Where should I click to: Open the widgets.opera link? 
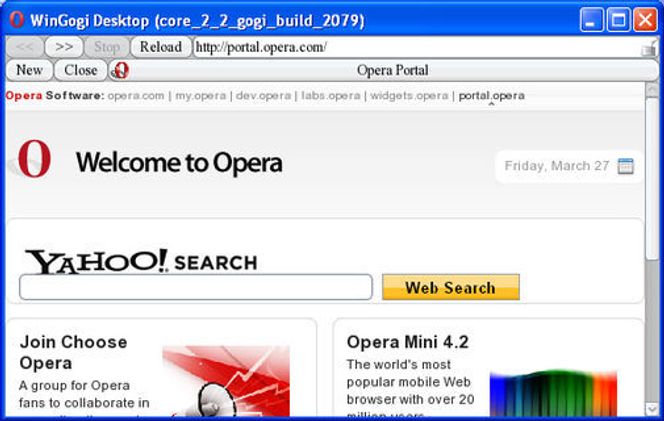click(x=409, y=96)
